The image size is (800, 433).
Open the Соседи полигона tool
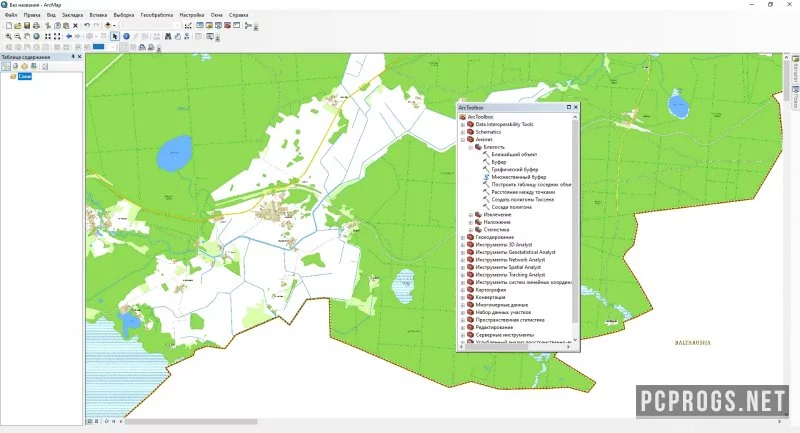tap(511, 207)
